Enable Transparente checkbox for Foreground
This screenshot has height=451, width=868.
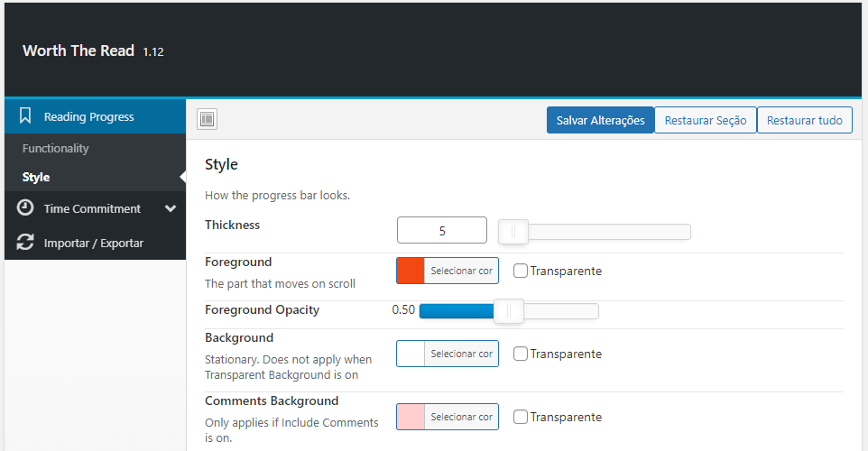521,271
